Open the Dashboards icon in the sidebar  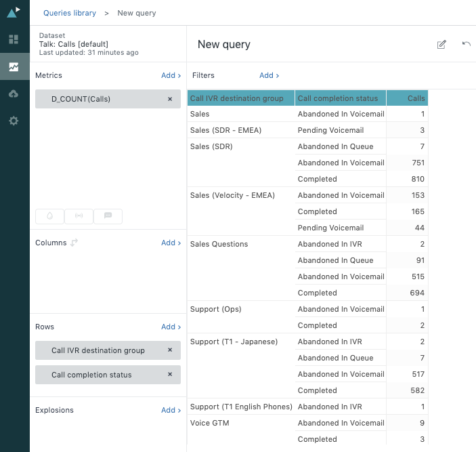(x=14, y=39)
